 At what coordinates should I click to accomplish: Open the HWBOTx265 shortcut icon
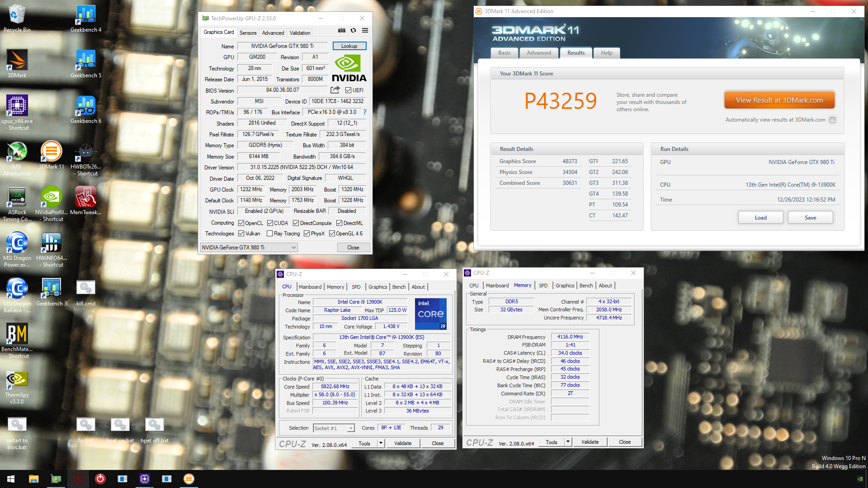[x=86, y=158]
